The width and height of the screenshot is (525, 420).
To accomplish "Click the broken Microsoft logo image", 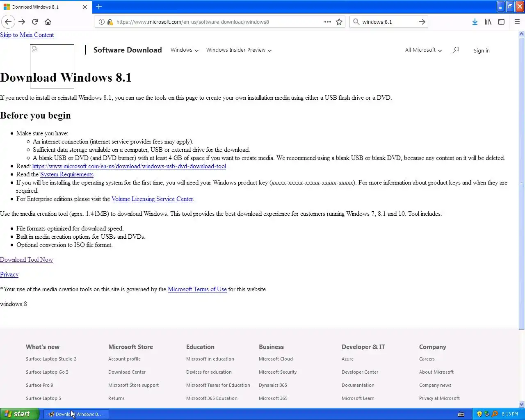I will pos(52,66).
